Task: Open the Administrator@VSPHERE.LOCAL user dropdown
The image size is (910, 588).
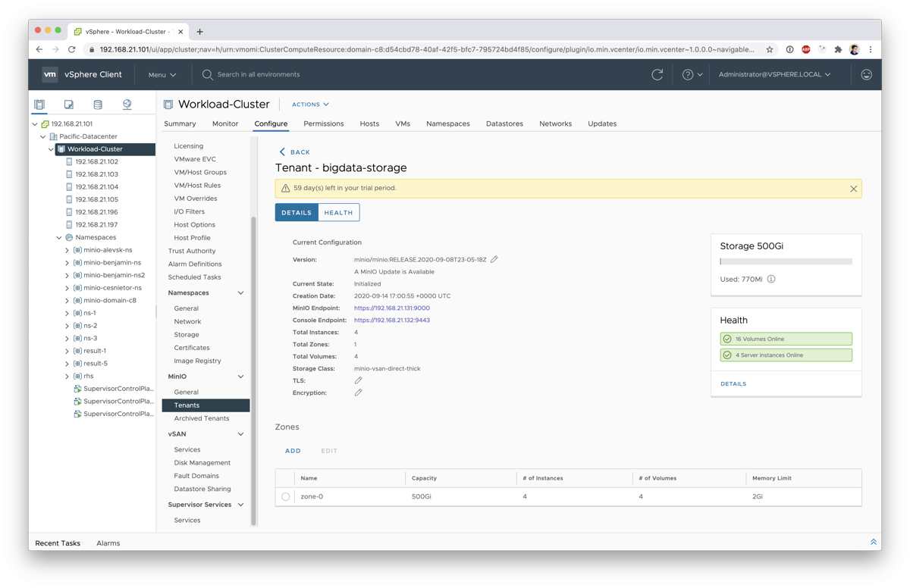Action: point(774,74)
